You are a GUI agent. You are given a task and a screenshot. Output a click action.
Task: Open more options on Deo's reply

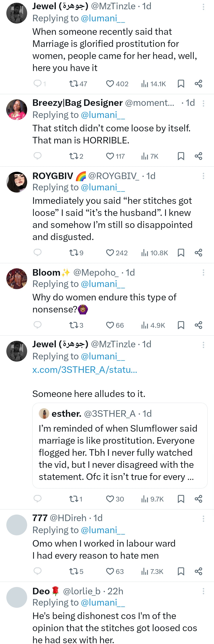203,591
